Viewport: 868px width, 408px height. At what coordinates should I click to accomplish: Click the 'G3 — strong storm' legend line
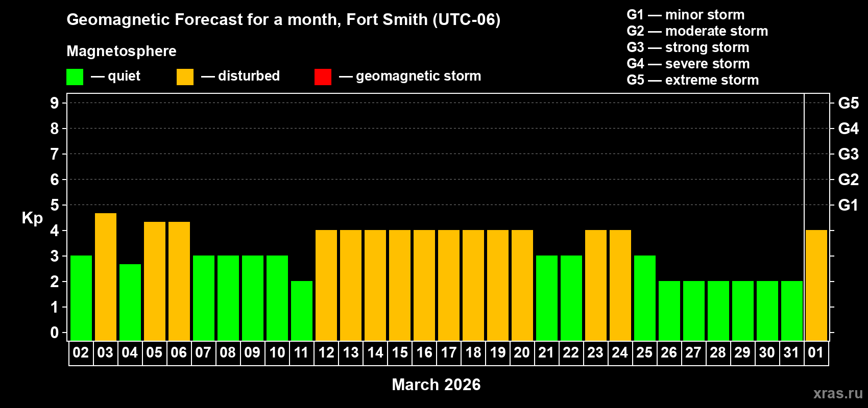[x=688, y=47]
